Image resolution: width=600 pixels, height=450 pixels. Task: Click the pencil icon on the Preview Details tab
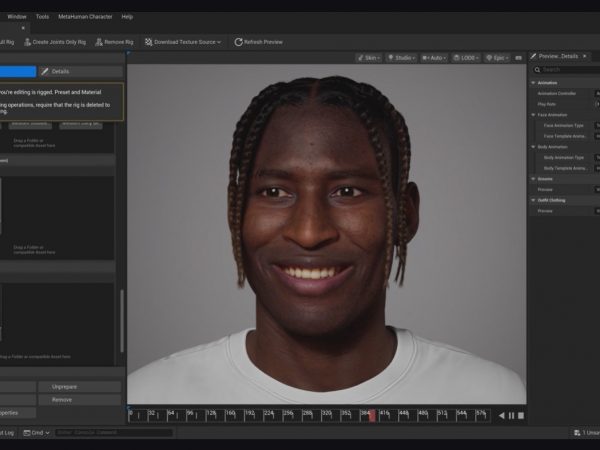(533, 56)
